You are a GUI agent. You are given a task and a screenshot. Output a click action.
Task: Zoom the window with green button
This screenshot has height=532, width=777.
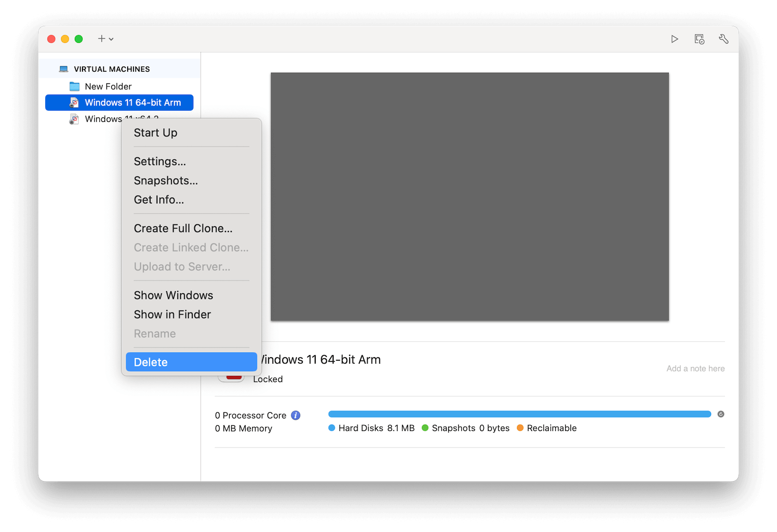point(79,39)
